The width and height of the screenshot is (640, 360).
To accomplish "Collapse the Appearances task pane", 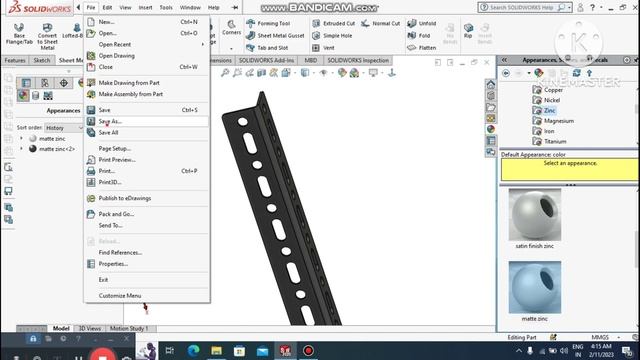I will [504, 60].
